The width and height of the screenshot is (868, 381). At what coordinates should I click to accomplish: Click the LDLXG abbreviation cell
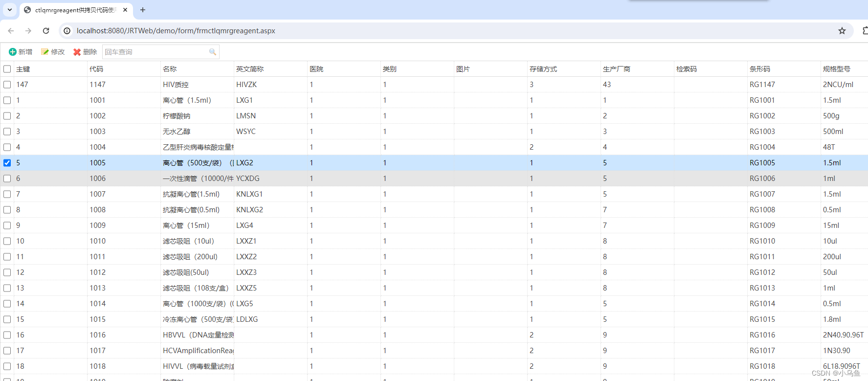tap(270, 319)
